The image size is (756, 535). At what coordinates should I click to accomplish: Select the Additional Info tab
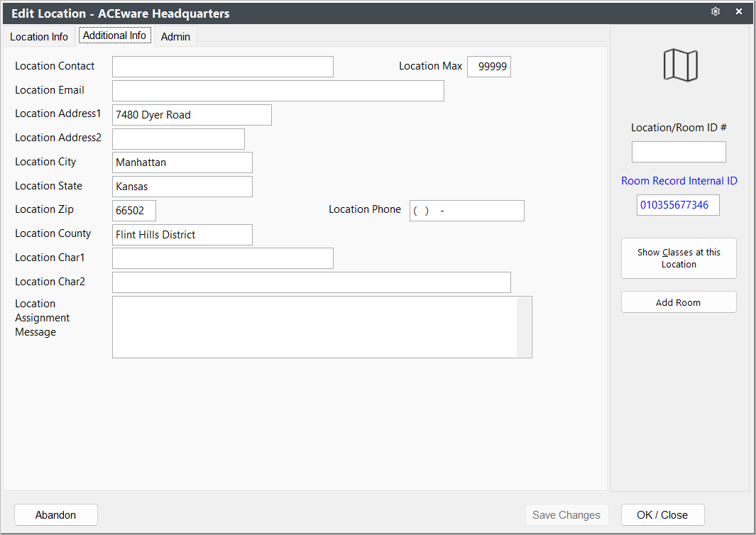(x=114, y=35)
